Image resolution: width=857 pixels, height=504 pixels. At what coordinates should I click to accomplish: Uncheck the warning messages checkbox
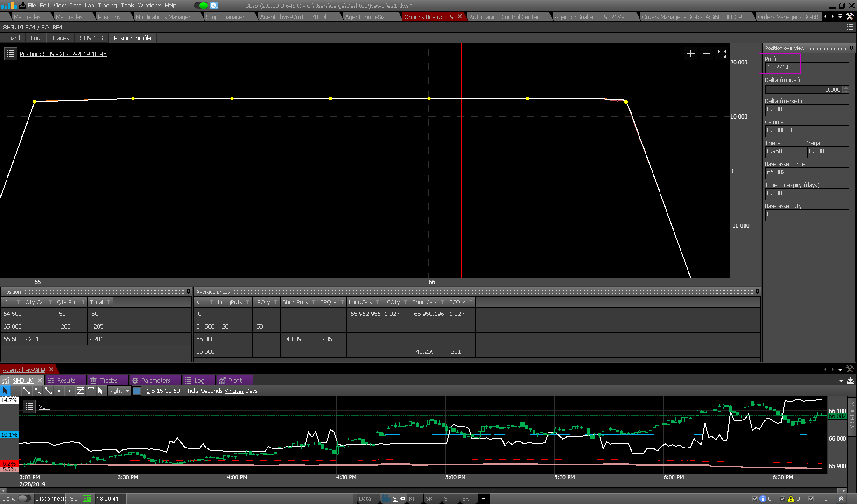(783, 498)
